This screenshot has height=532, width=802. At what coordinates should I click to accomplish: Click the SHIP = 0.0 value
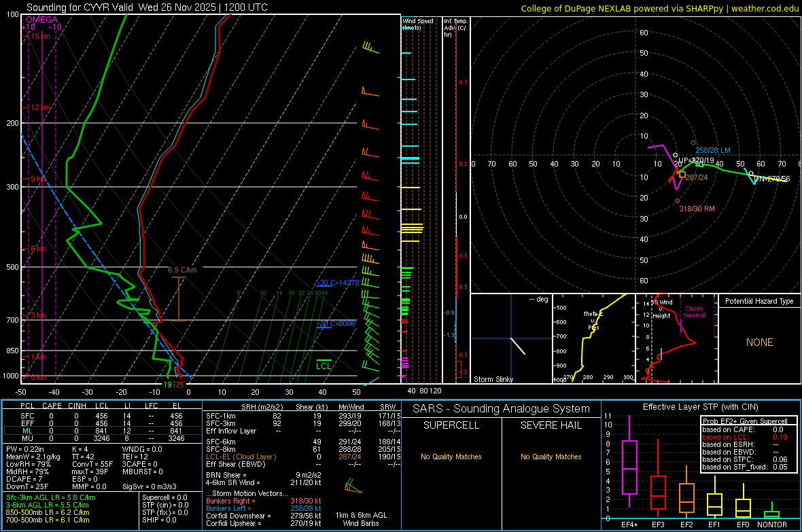point(159,520)
